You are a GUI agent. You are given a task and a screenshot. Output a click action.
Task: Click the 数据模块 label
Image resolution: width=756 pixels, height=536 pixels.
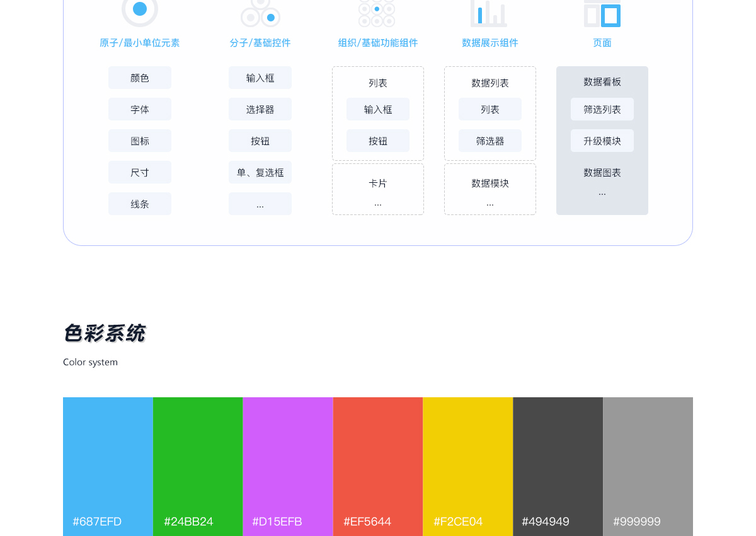[x=490, y=183]
